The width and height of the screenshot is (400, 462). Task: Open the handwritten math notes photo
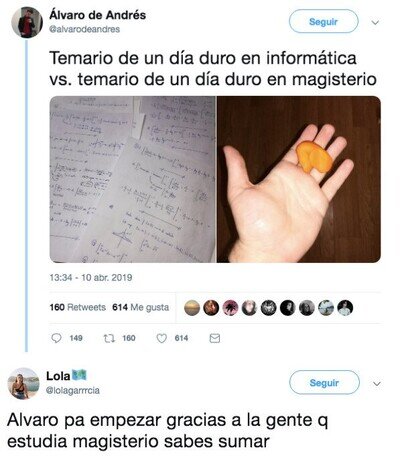click(133, 179)
